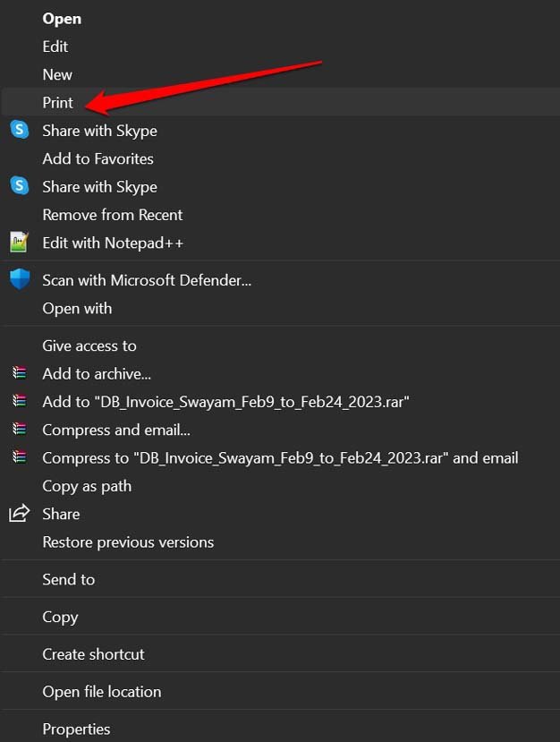
Task: Choose Edit from the context menu
Action: click(x=55, y=46)
